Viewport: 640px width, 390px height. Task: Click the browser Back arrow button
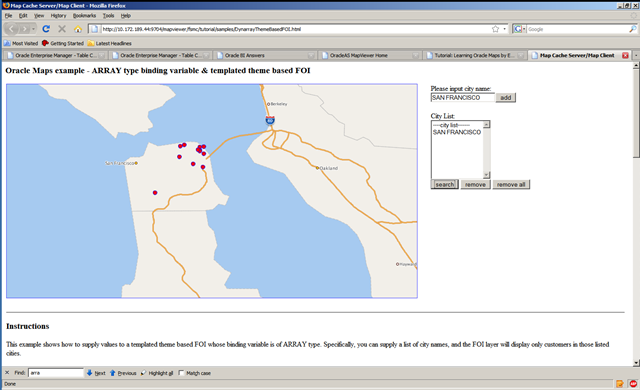point(11,29)
